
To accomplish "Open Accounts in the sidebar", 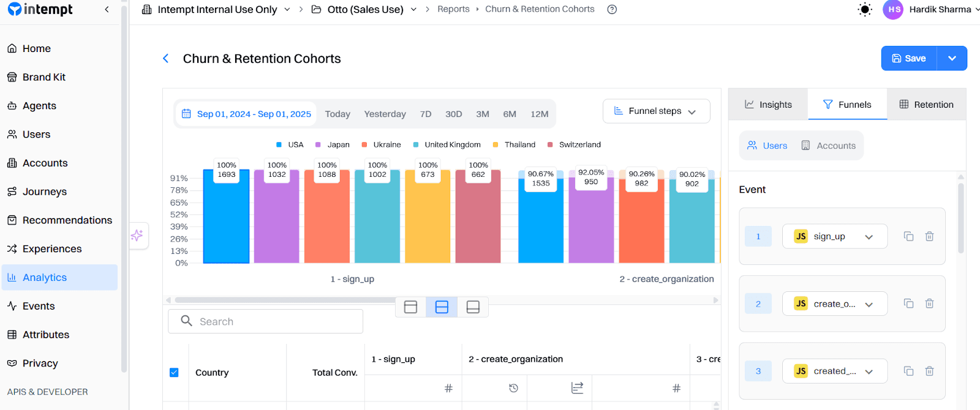I will 59,163.
